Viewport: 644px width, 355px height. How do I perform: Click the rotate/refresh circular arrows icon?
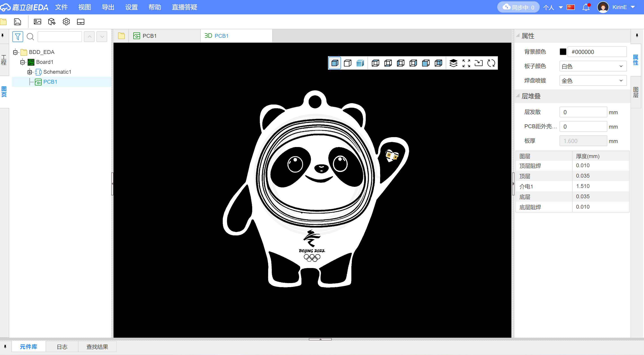(491, 63)
